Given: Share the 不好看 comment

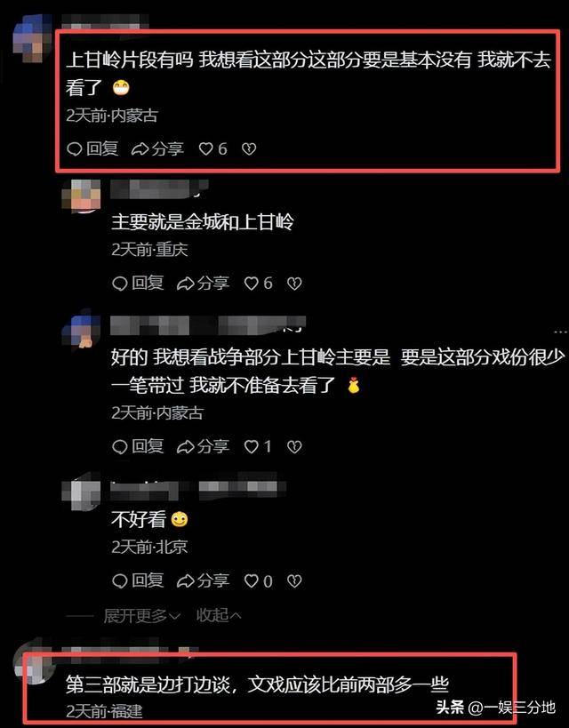Looking at the screenshot, I should (x=203, y=581).
